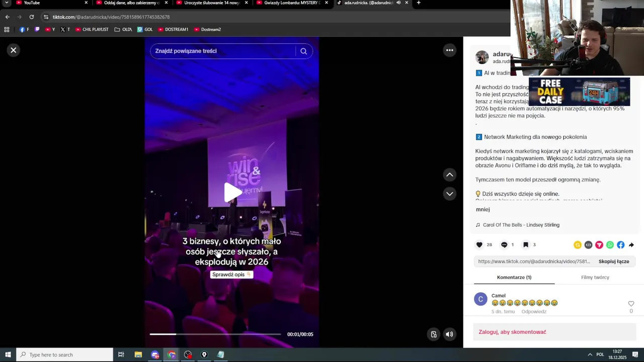Play the video using center play button
Image resolution: width=644 pixels, height=362 pixels.
click(232, 193)
